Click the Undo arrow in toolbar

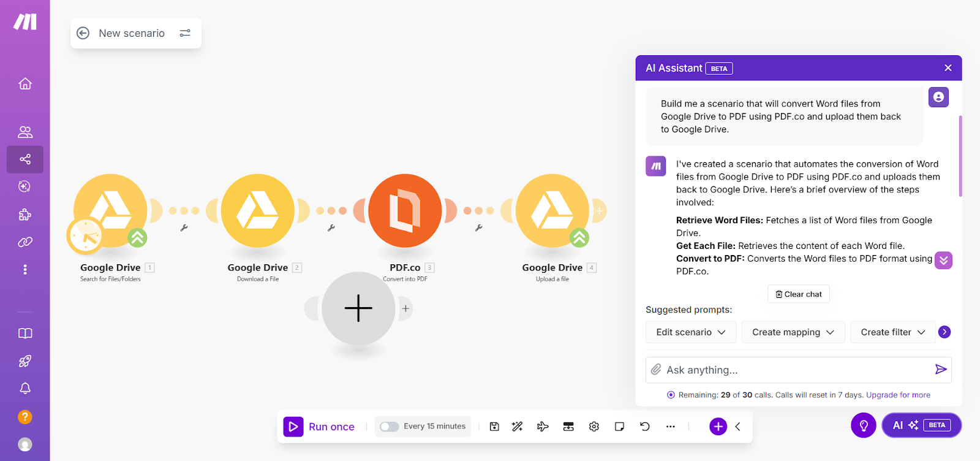point(645,427)
